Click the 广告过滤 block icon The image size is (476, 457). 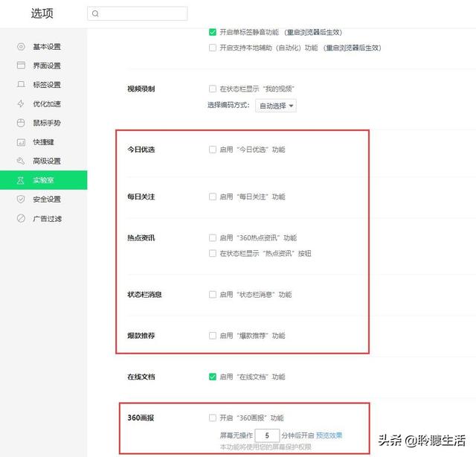pyautogui.click(x=21, y=218)
